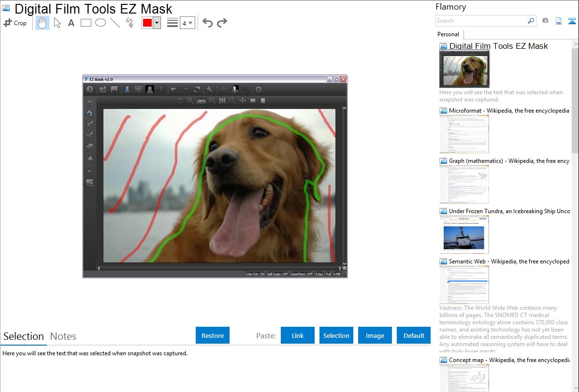Click the icon beside Concept map title

tap(444, 360)
